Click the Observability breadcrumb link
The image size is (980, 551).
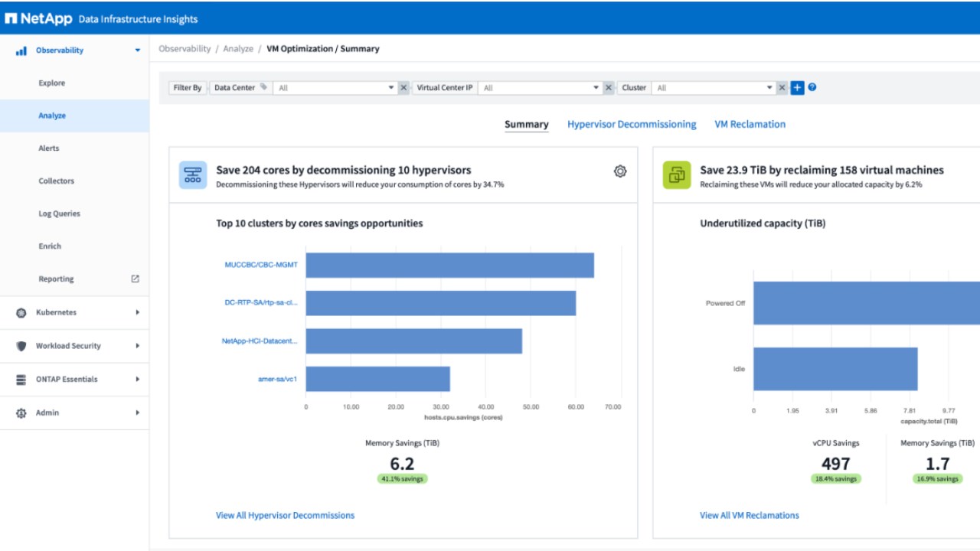tap(185, 49)
